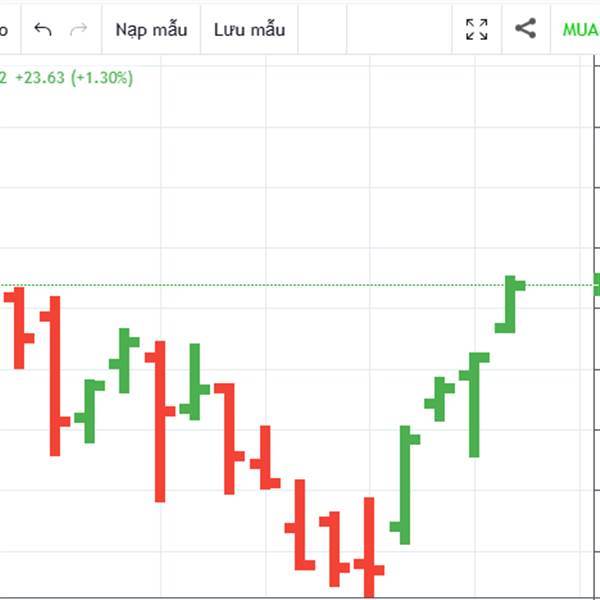Click the first green bar from the left
Viewport: 600px width, 600px height.
(89, 411)
